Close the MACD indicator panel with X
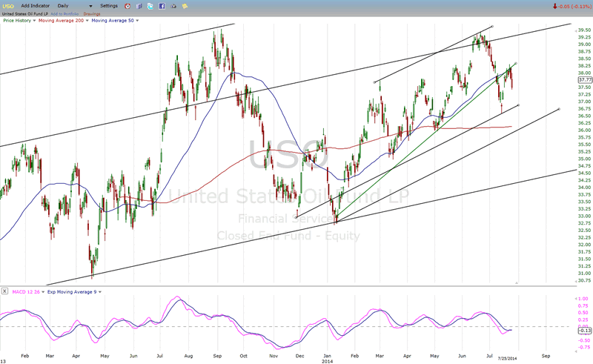This screenshot has height=364, width=593. pos(4,291)
